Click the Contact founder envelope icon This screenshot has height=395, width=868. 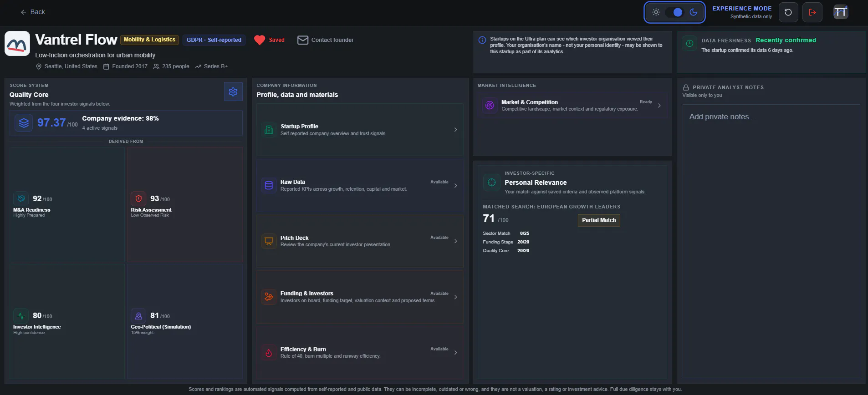[303, 40]
